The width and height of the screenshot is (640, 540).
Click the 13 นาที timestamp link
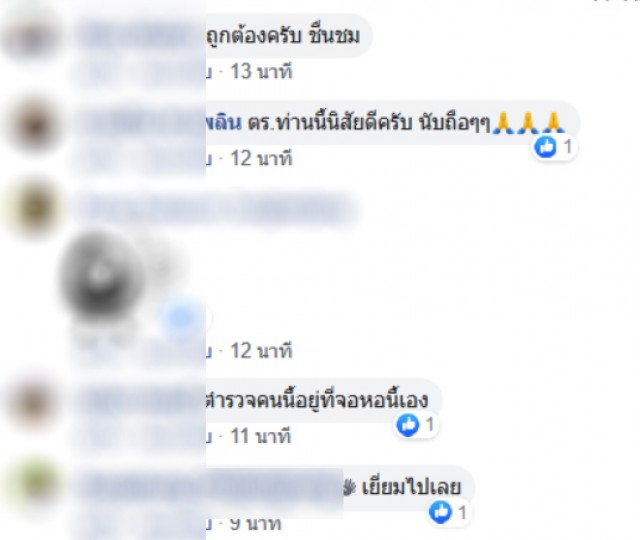262,71
